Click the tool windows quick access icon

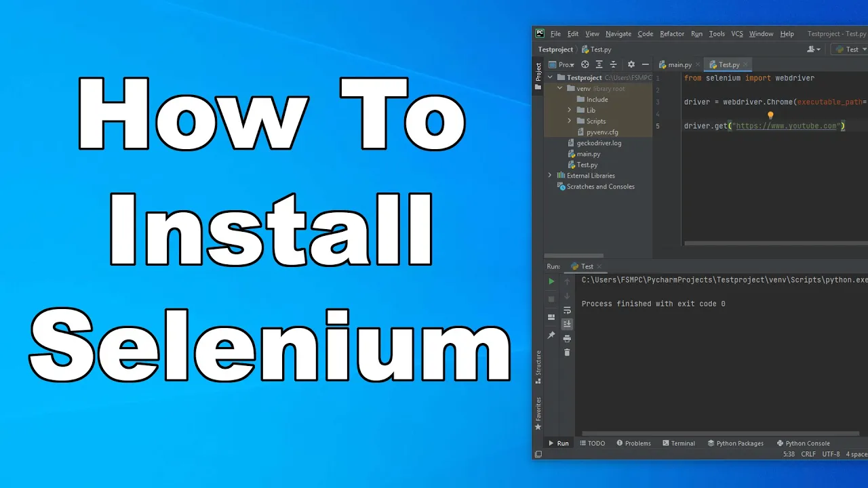pyautogui.click(x=538, y=454)
